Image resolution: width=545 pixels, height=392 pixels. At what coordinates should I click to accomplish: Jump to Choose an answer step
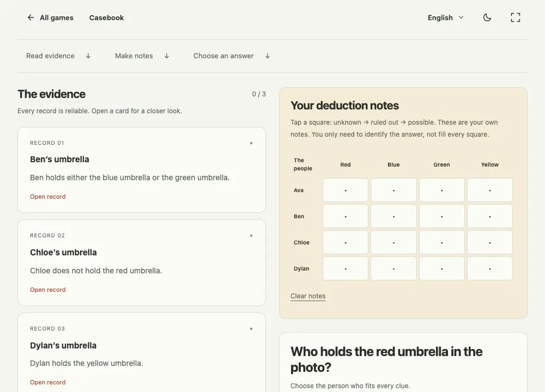coord(232,56)
